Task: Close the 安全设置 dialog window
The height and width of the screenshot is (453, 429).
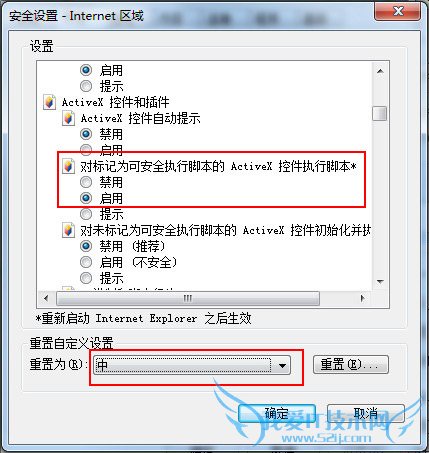Action: pyautogui.click(x=398, y=11)
